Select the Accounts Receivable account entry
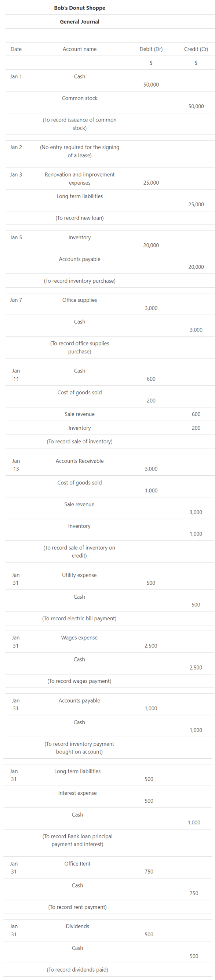Screen dimensions: 215x980 [80, 461]
